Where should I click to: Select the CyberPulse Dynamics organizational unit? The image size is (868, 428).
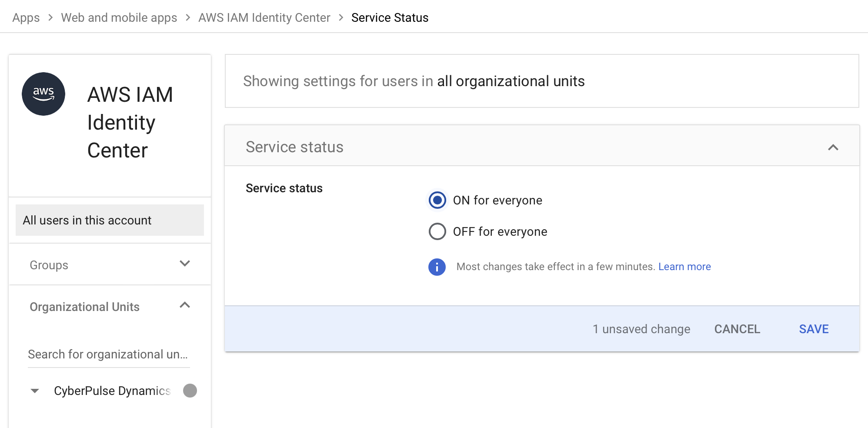112,391
